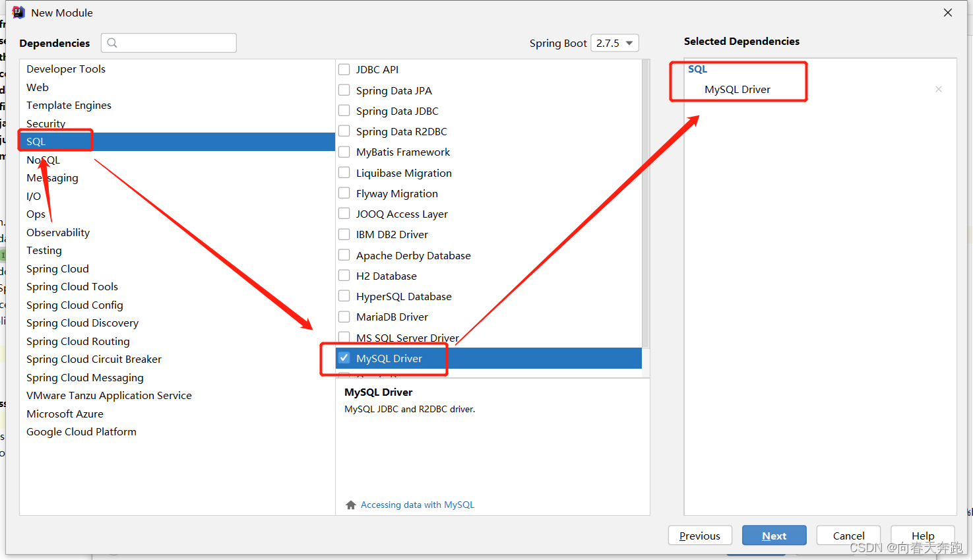Close the New Module dialog
973x560 pixels.
(x=948, y=13)
